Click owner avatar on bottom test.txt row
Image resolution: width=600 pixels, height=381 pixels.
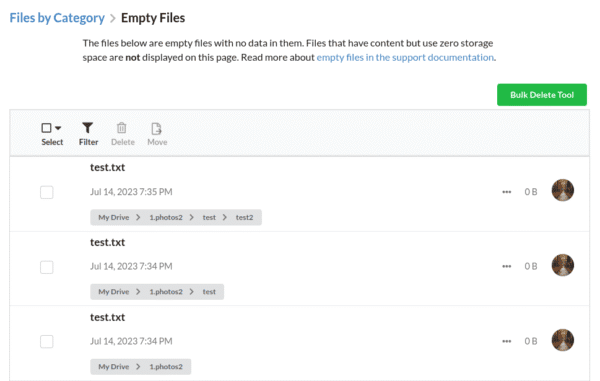[x=562, y=340]
